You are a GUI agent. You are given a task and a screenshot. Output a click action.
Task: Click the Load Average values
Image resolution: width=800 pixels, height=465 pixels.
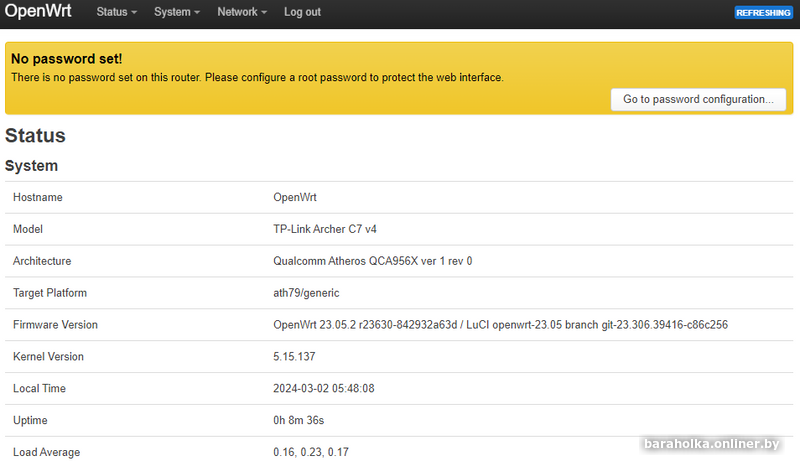(x=310, y=452)
